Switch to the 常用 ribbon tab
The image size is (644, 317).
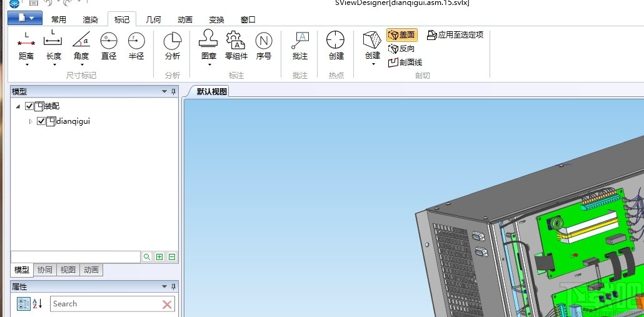pos(59,20)
